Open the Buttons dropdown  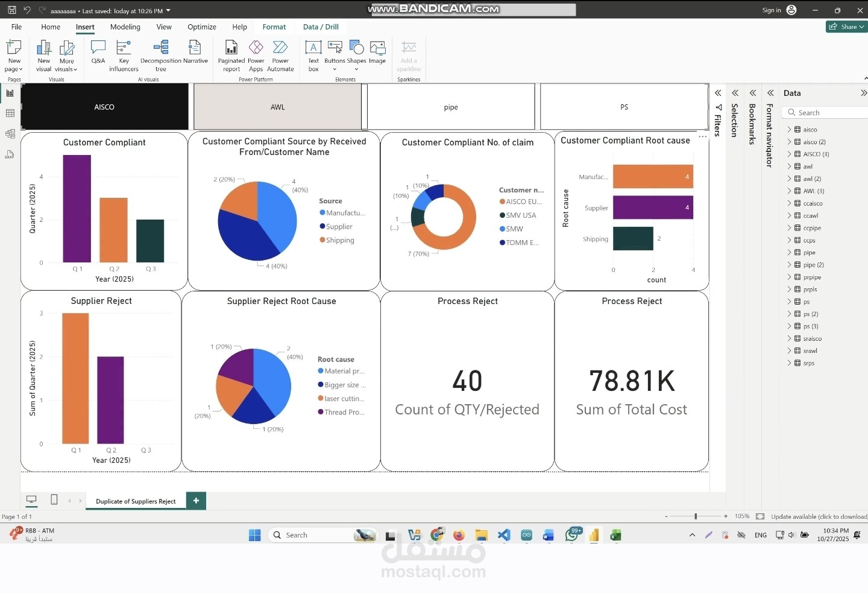pos(335,55)
